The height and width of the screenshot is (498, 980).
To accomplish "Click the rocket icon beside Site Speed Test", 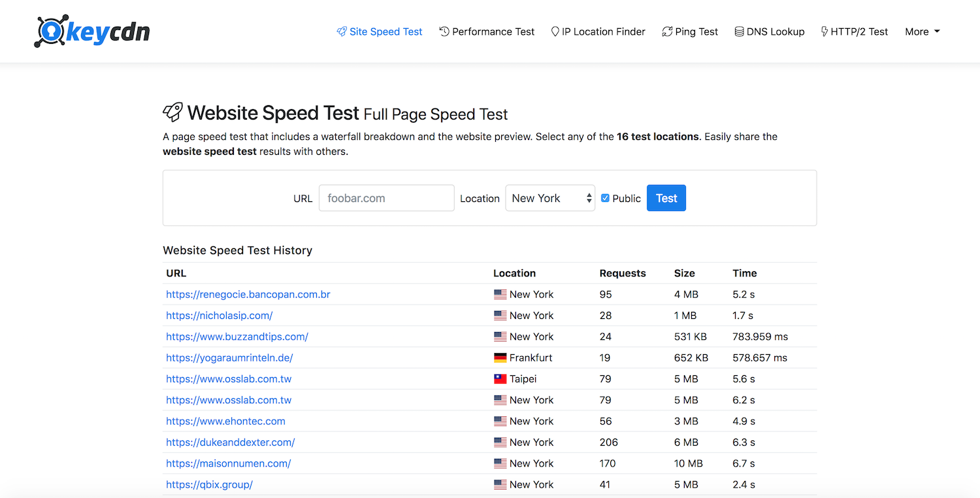I will [x=342, y=31].
